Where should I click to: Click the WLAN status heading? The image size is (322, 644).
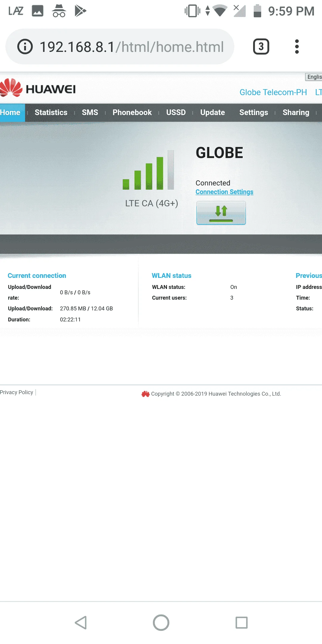(x=171, y=275)
